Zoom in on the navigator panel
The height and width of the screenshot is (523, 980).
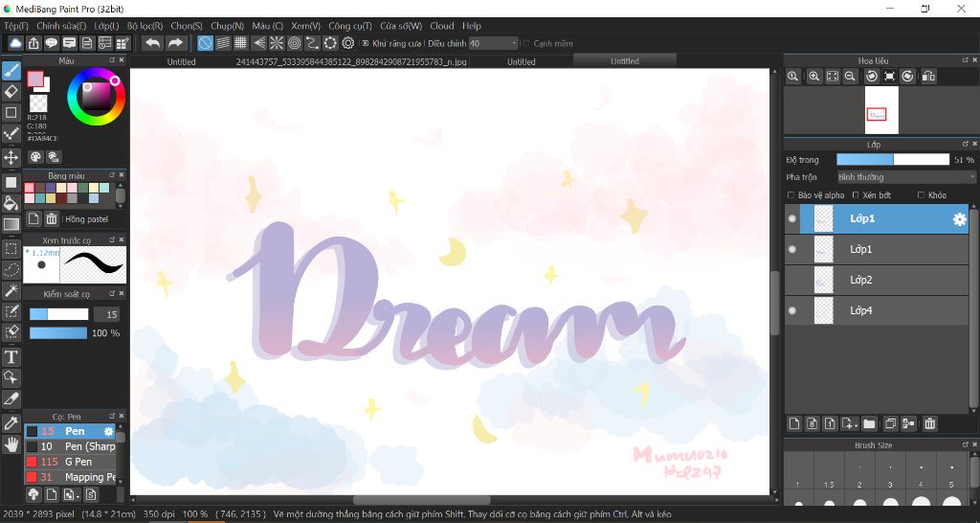[x=813, y=77]
